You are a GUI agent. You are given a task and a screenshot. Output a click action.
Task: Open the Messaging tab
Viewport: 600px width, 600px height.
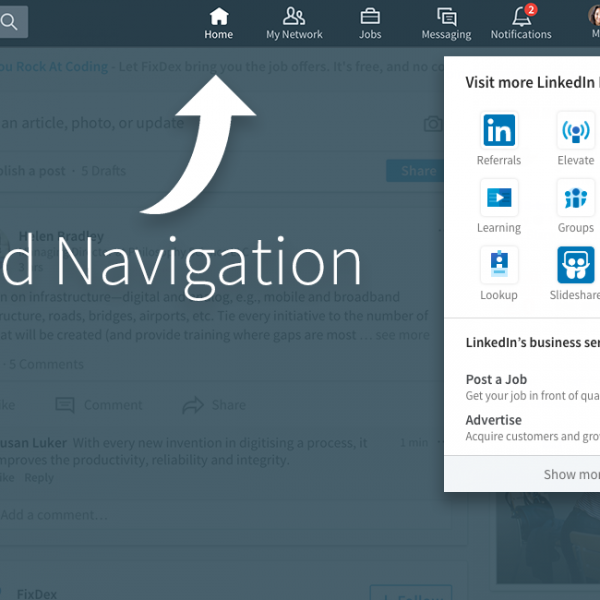point(446,24)
